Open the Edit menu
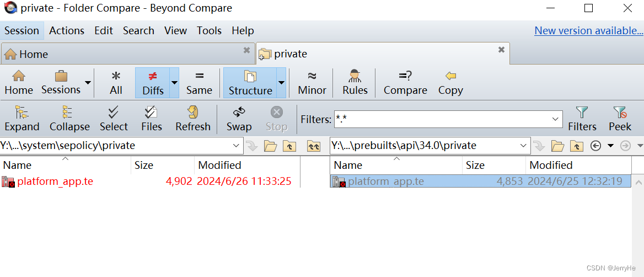644x277 pixels. (104, 30)
